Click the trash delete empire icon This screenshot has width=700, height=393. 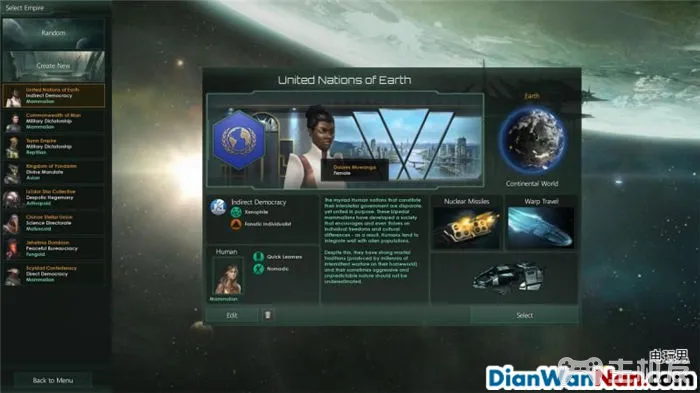point(267,315)
